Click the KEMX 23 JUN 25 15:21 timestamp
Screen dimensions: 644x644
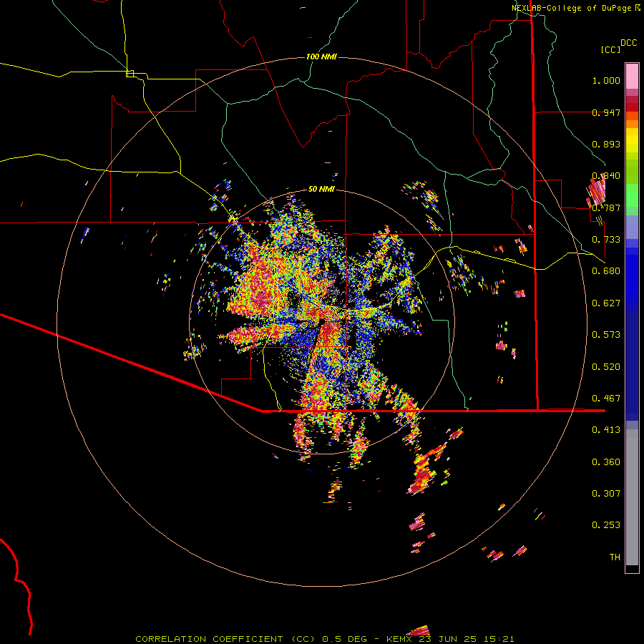click(451, 639)
